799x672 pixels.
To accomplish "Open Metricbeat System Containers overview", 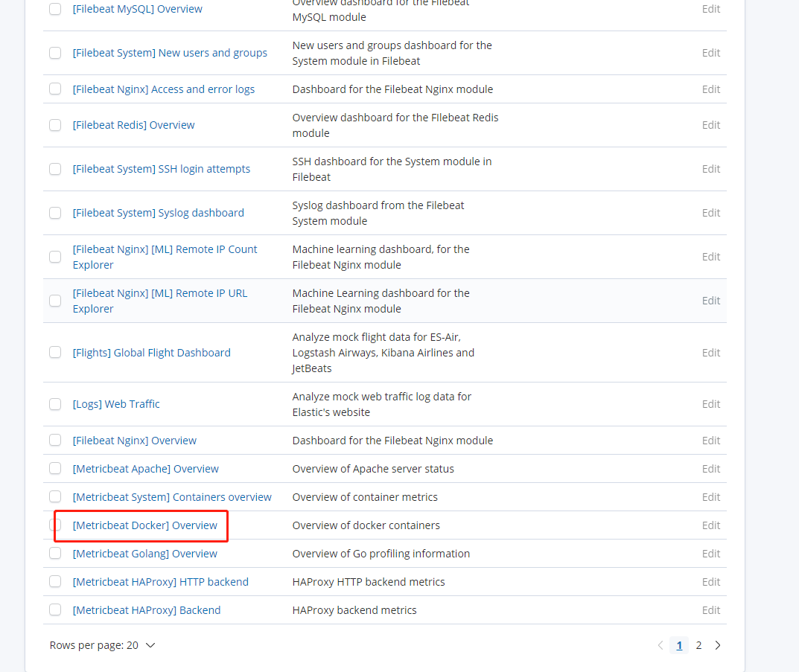I will [172, 497].
